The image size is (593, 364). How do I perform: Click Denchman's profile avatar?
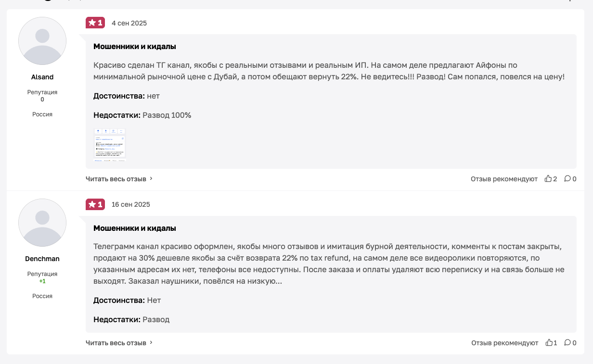(42, 223)
